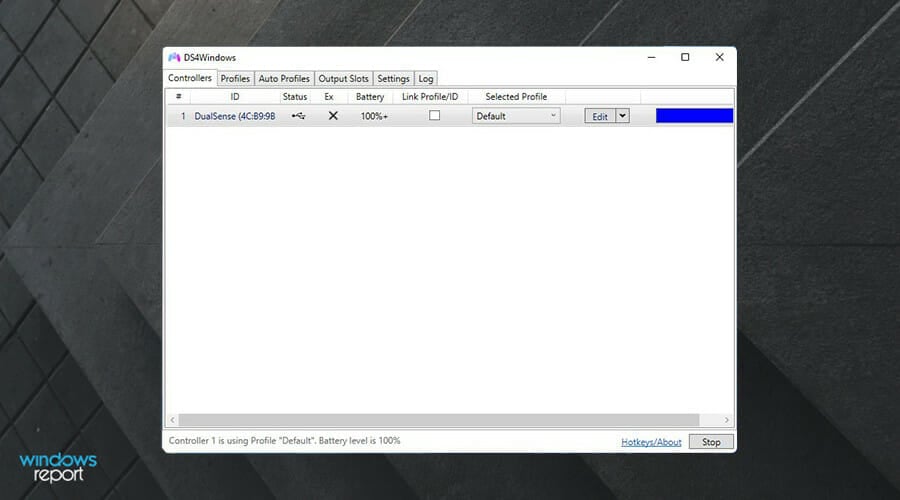
Task: Select the Output Slots tab
Action: [343, 79]
